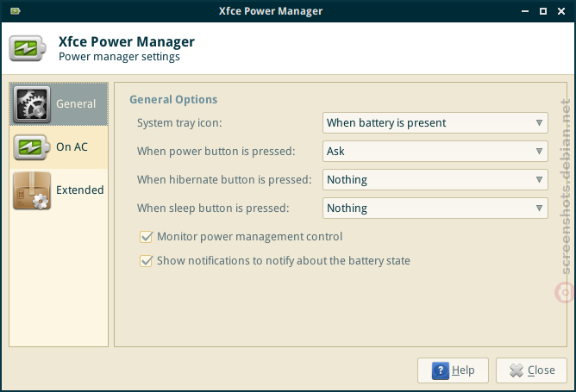576x392 pixels.
Task: Select the General tab label
Action: point(76,104)
